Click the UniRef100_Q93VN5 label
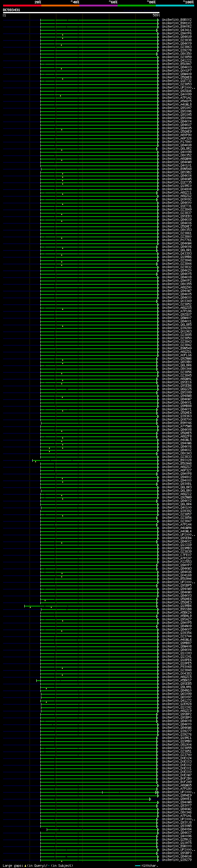This screenshot has width=197, height=868. pyautogui.click(x=176, y=826)
